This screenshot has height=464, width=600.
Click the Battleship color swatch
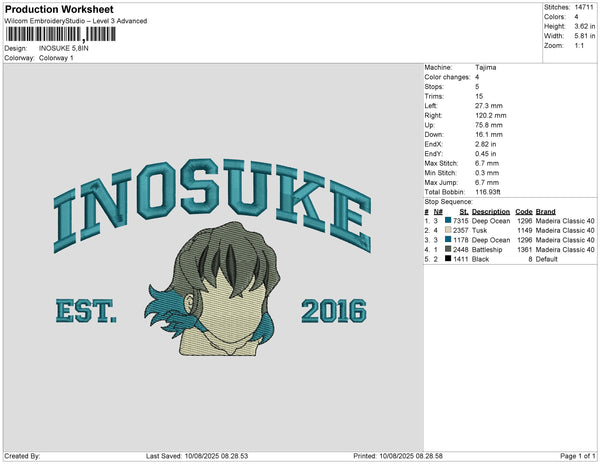448,249
